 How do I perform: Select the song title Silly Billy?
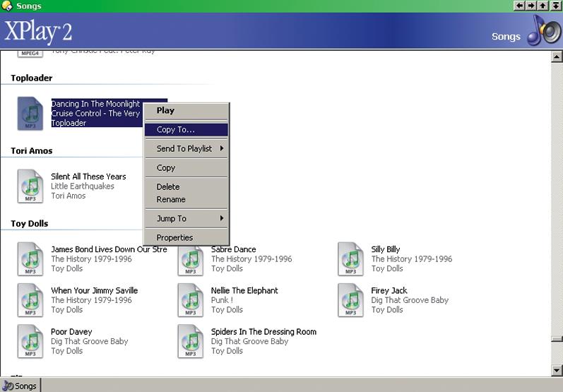coord(385,249)
